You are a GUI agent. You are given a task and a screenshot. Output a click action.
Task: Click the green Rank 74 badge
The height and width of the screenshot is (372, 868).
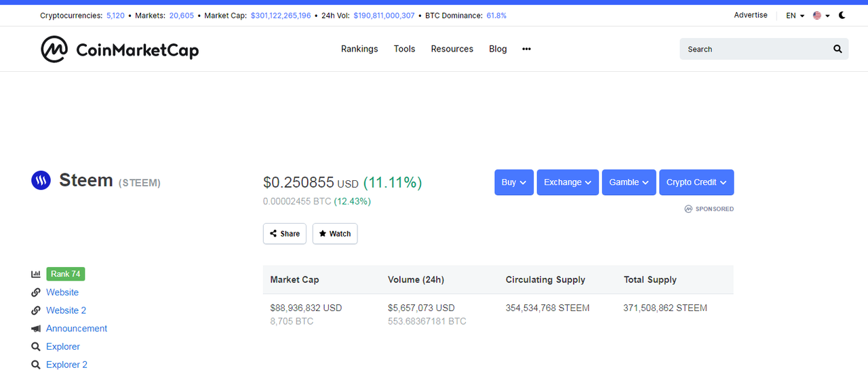pos(66,274)
